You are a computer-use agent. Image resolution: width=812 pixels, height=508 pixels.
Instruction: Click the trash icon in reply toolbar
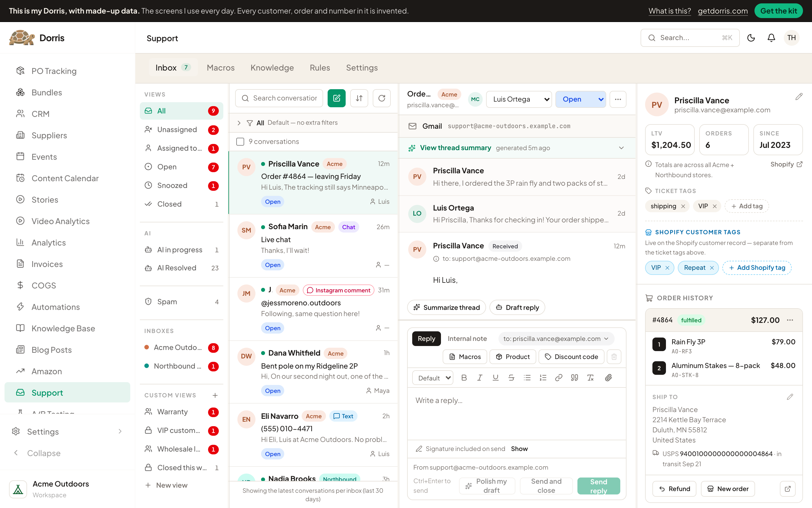click(614, 356)
